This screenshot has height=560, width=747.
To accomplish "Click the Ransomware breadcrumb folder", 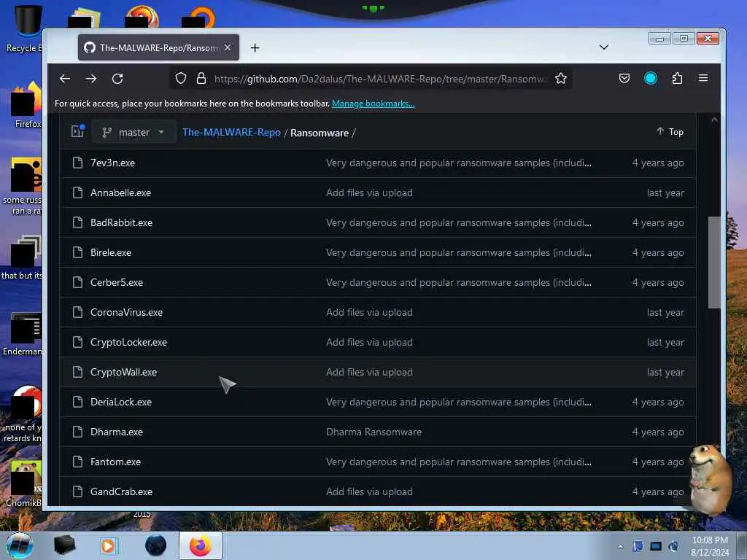I will pos(320,133).
